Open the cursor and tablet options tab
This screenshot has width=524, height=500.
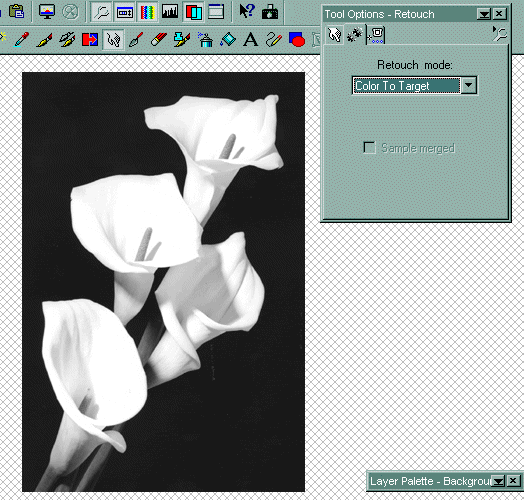tap(376, 35)
